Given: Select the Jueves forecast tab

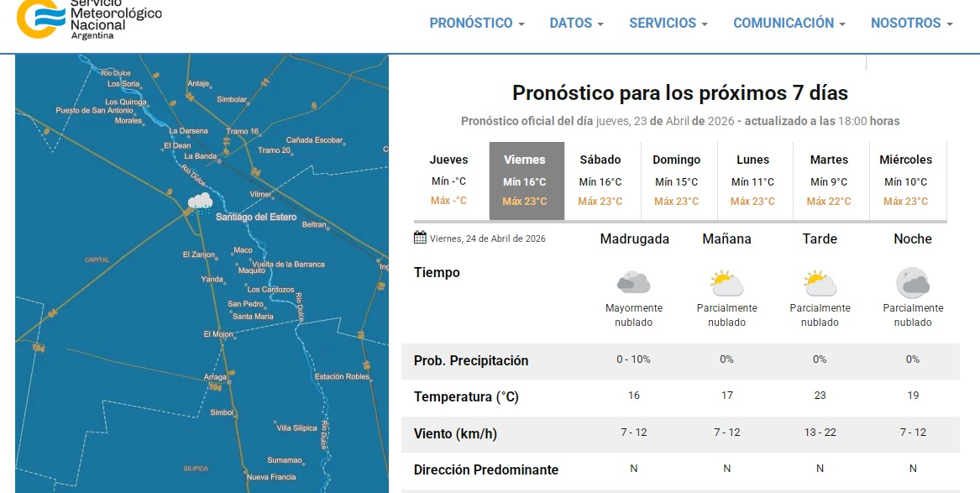Looking at the screenshot, I should [448, 181].
